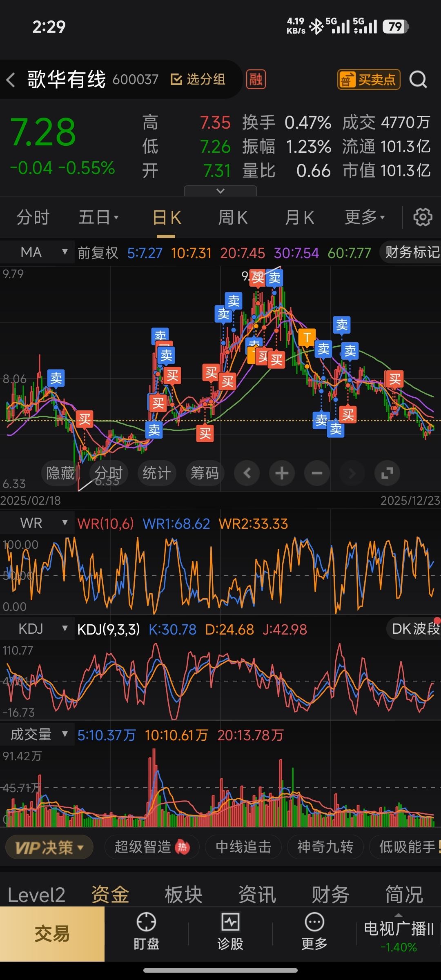Tap the MA 60:7.77 legend value
The width and height of the screenshot is (441, 980).
pyautogui.click(x=349, y=253)
